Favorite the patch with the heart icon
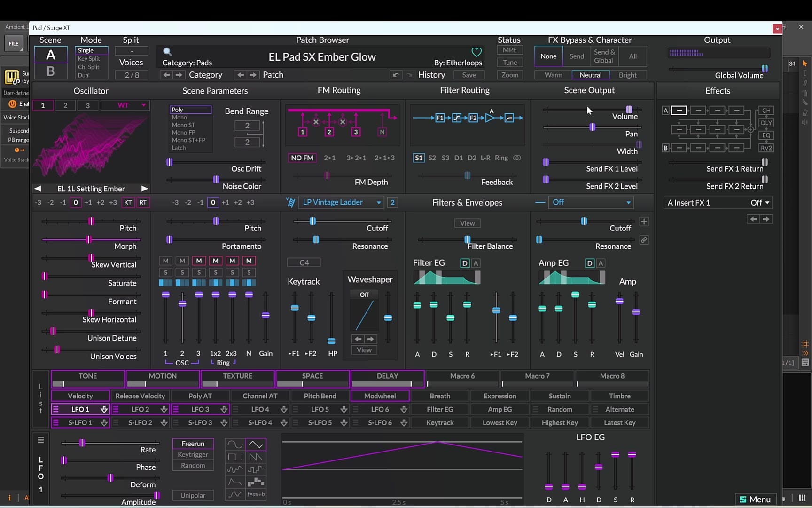Screen dimensions: 812x508 click(476, 52)
